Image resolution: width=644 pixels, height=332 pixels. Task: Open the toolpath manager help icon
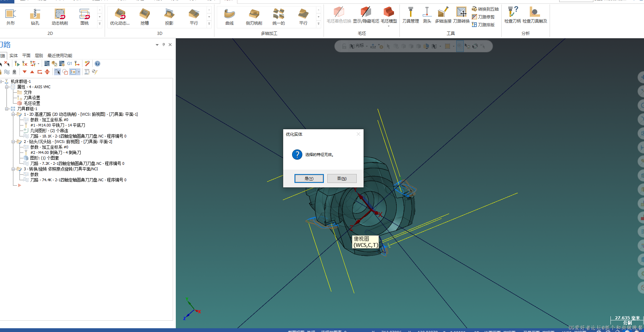(x=97, y=64)
